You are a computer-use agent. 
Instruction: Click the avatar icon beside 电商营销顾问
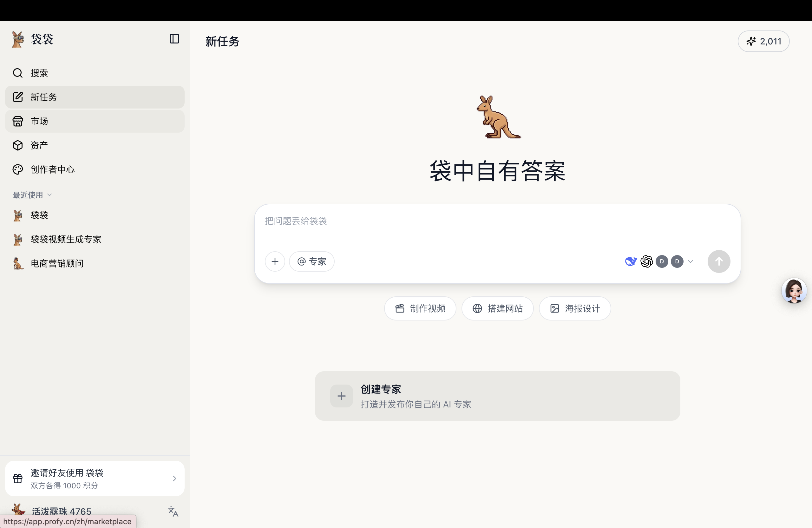[x=18, y=263]
